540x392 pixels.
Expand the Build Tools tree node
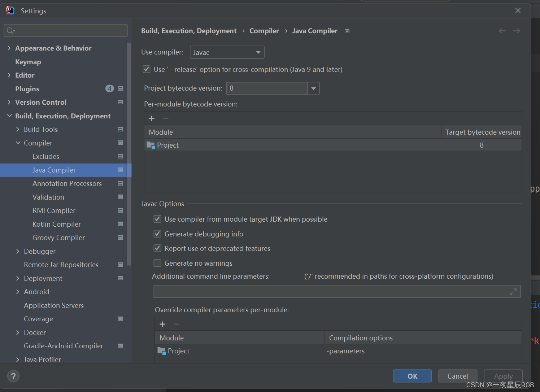(18, 129)
